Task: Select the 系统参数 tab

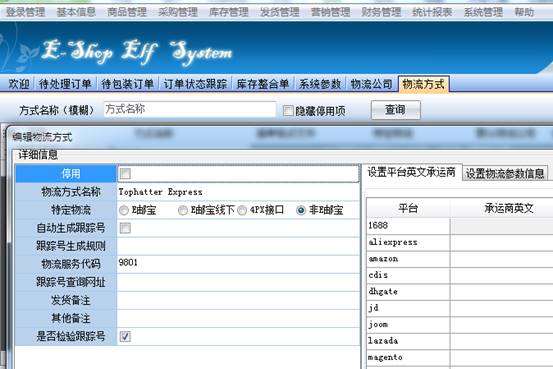Action: coord(320,84)
